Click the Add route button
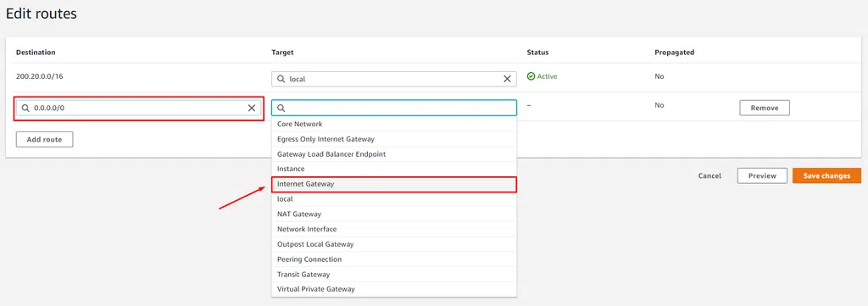The height and width of the screenshot is (306, 868). click(x=44, y=140)
